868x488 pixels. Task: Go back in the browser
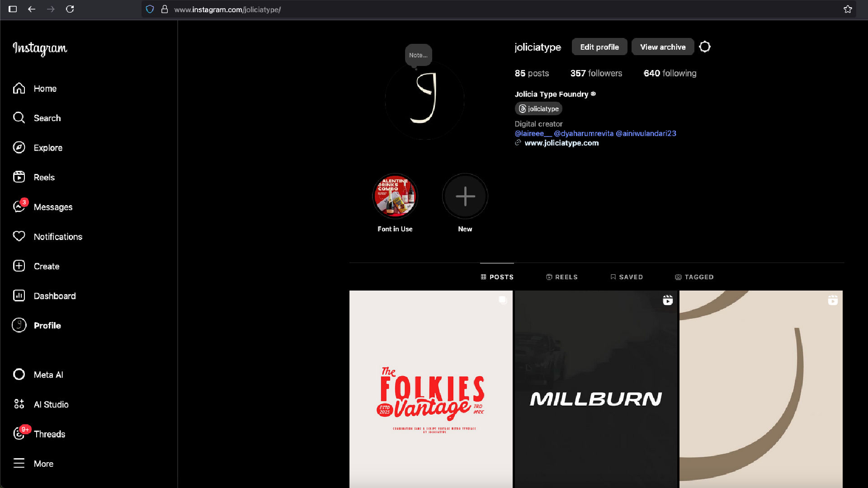pos(31,9)
